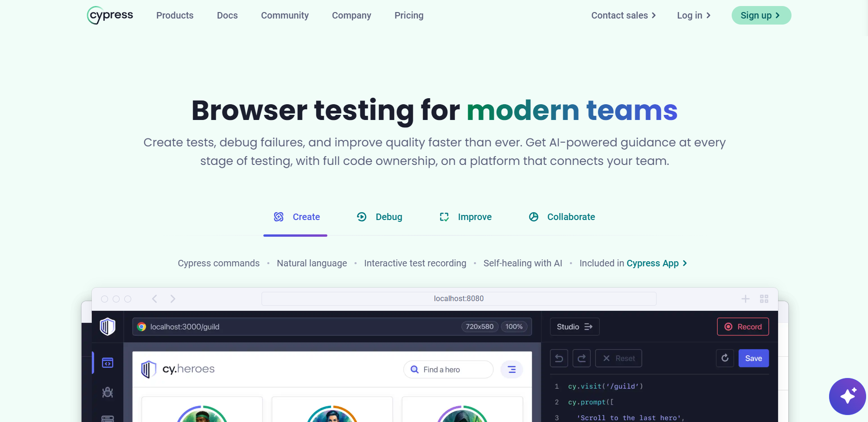Image resolution: width=868 pixels, height=422 pixels.
Task: Open the cy.heroes hamburger menu icon
Action: coord(511,370)
